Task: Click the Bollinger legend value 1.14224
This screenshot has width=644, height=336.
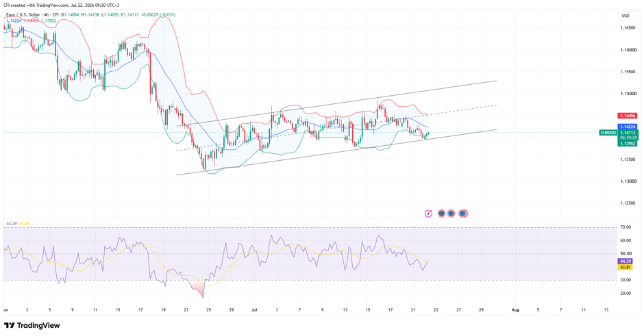Action: click(14, 20)
